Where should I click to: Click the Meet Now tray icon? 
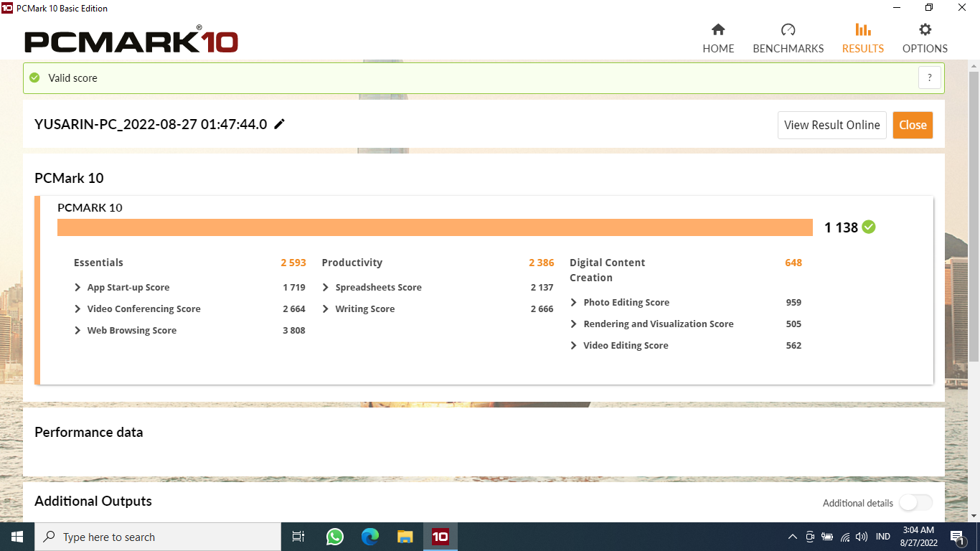pos(810,537)
